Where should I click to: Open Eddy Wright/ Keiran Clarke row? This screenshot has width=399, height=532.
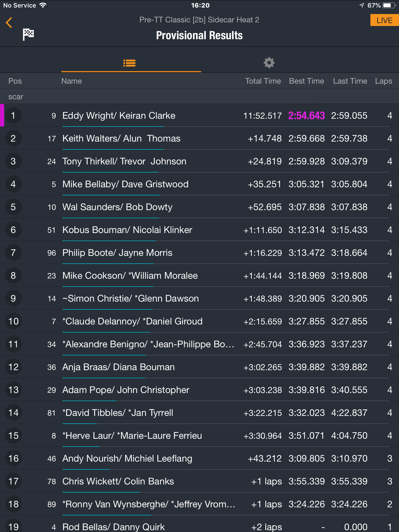pyautogui.click(x=199, y=115)
